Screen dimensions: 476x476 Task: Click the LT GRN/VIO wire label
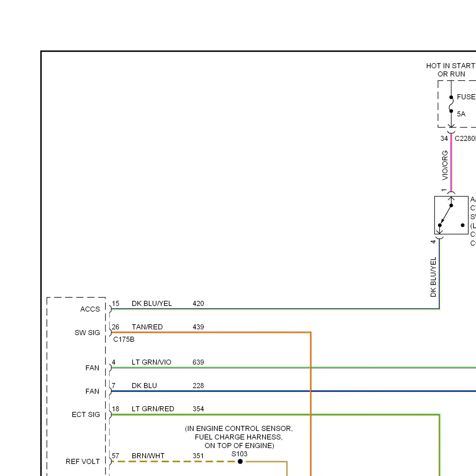(x=151, y=362)
